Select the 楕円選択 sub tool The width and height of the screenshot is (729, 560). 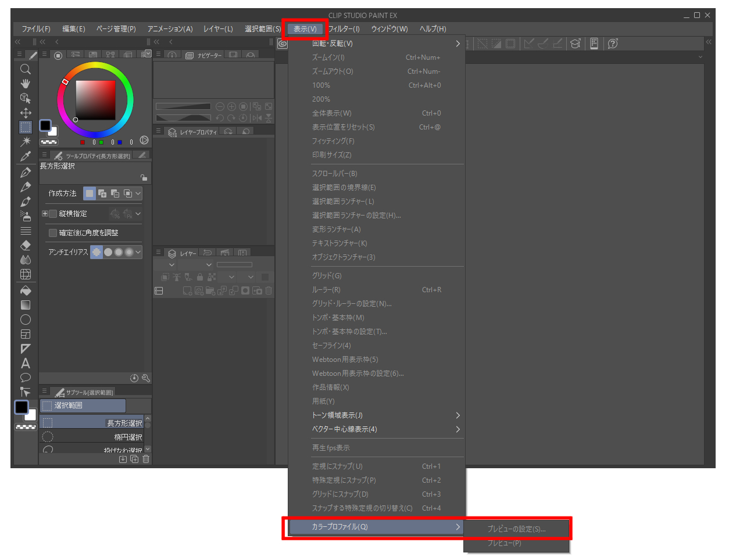tap(92, 437)
